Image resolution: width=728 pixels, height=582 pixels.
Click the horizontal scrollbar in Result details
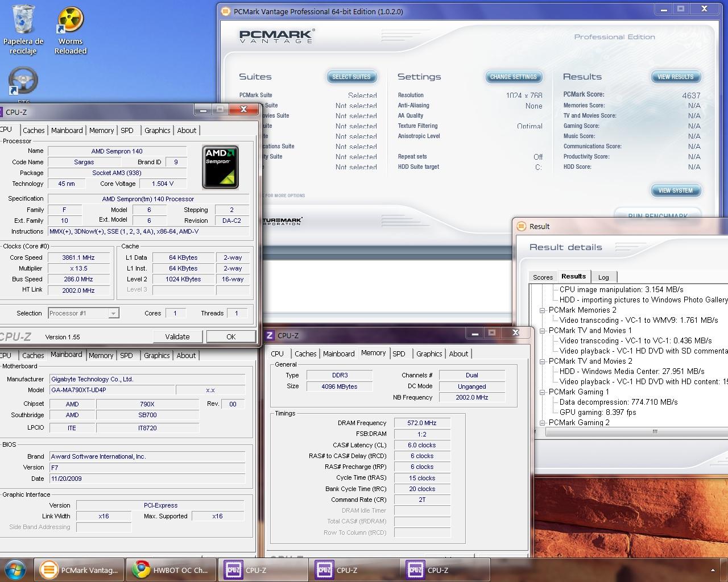click(x=637, y=432)
